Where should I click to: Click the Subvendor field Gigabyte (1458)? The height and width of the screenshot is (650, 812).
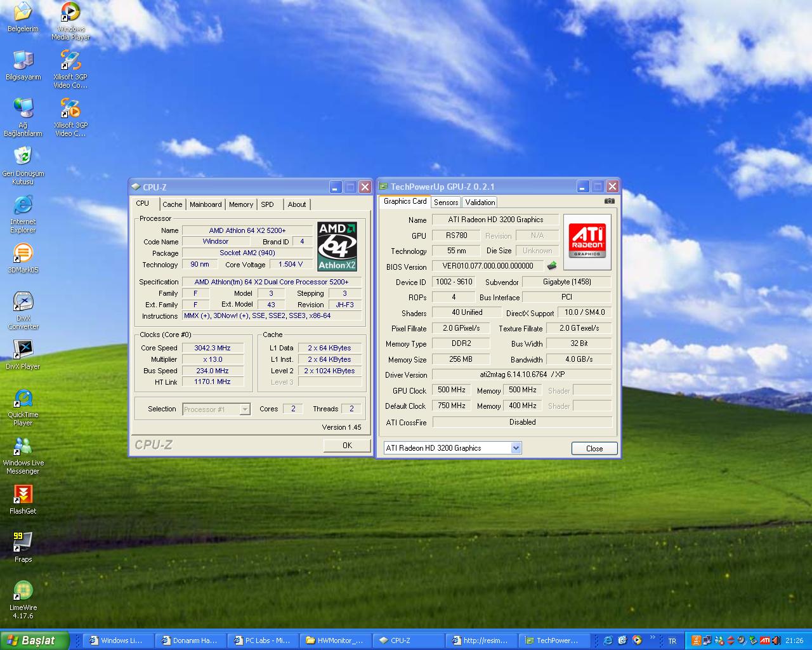(566, 282)
